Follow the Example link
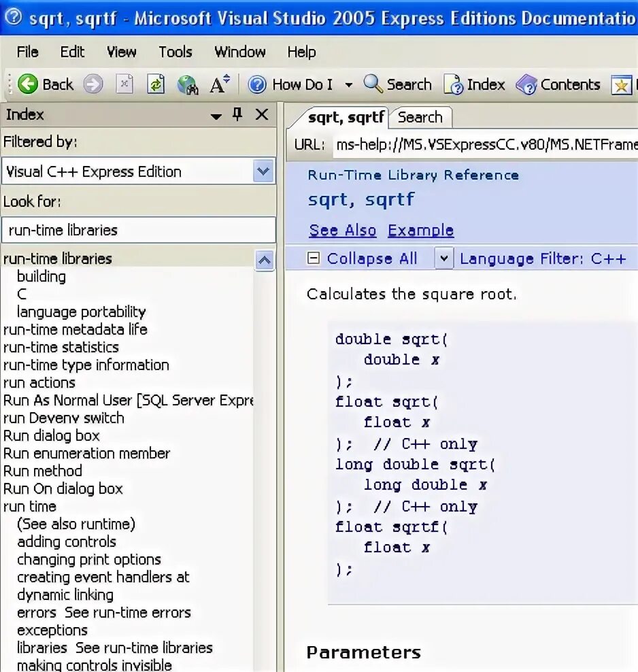The width and height of the screenshot is (638, 672). [x=421, y=230]
